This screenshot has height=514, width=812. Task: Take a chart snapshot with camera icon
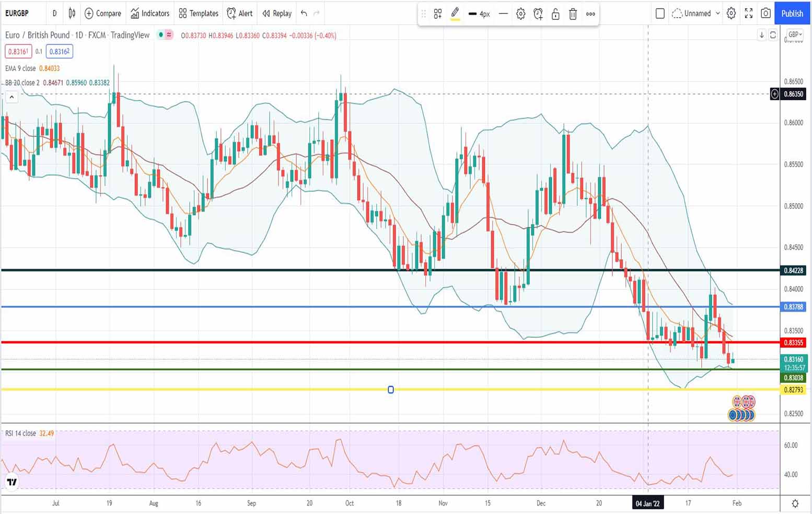[x=765, y=13]
